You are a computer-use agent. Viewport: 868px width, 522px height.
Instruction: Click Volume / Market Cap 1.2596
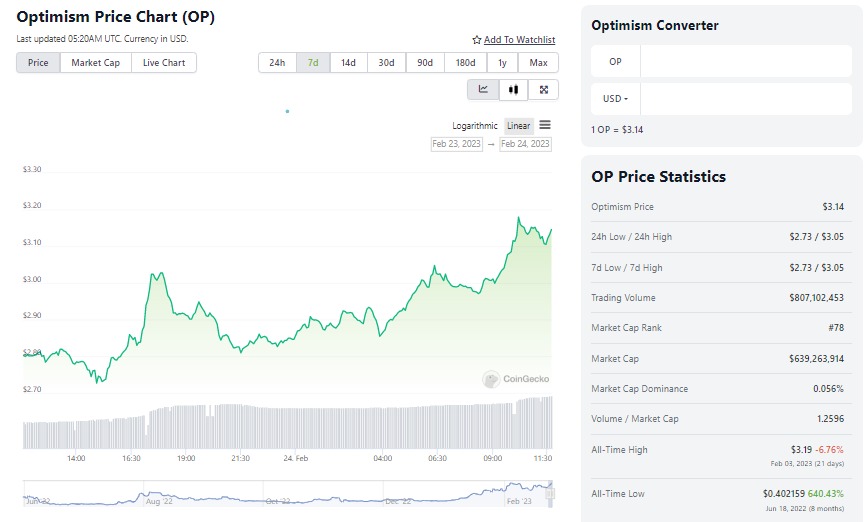coord(830,418)
